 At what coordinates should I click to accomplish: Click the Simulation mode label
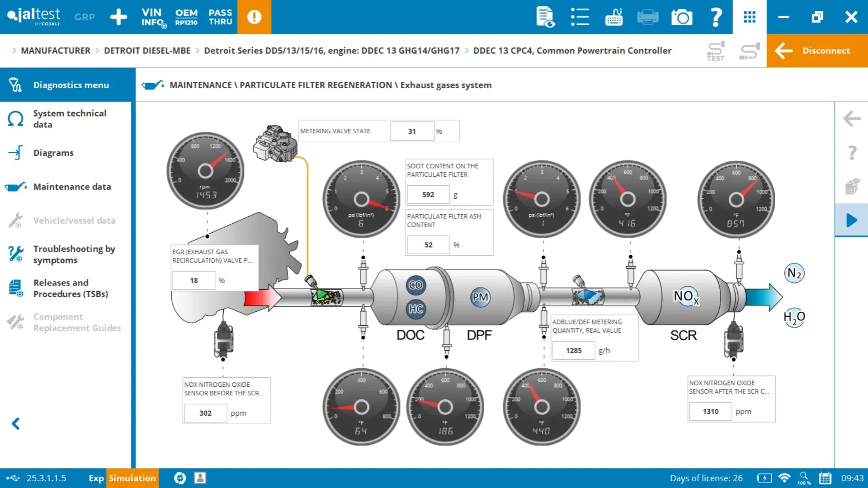pyautogui.click(x=132, y=478)
